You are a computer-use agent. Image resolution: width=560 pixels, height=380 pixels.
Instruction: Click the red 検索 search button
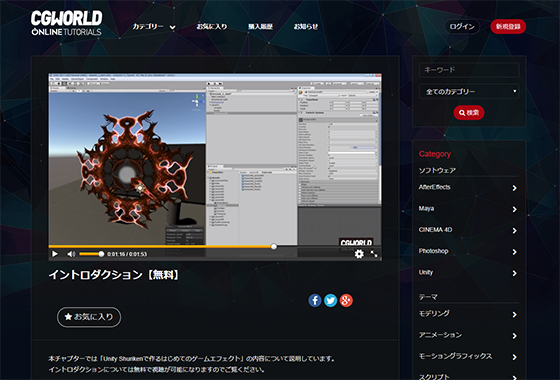(469, 112)
